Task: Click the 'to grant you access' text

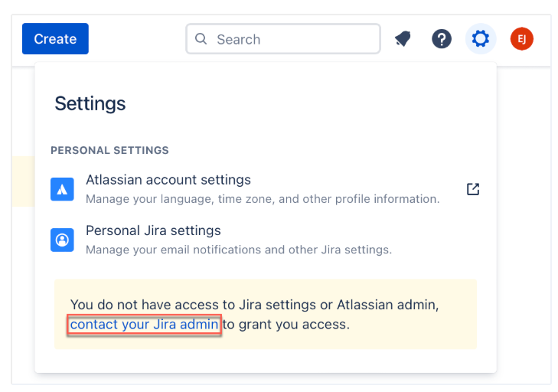Action: click(x=286, y=325)
